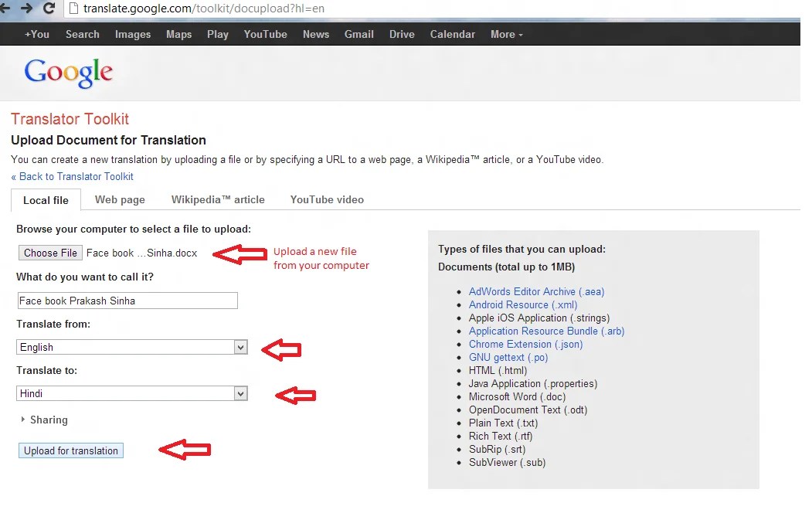The image size is (812, 520).
Task: Switch to the YouTube video tab
Action: tap(326, 199)
